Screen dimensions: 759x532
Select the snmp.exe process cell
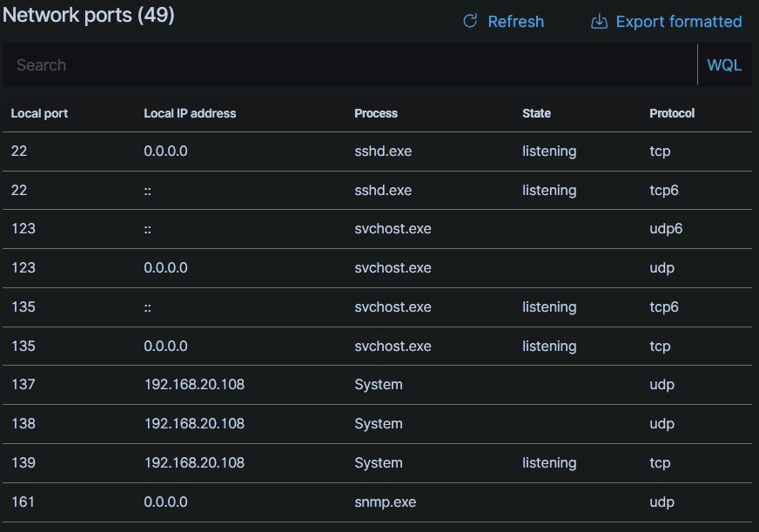[385, 502]
